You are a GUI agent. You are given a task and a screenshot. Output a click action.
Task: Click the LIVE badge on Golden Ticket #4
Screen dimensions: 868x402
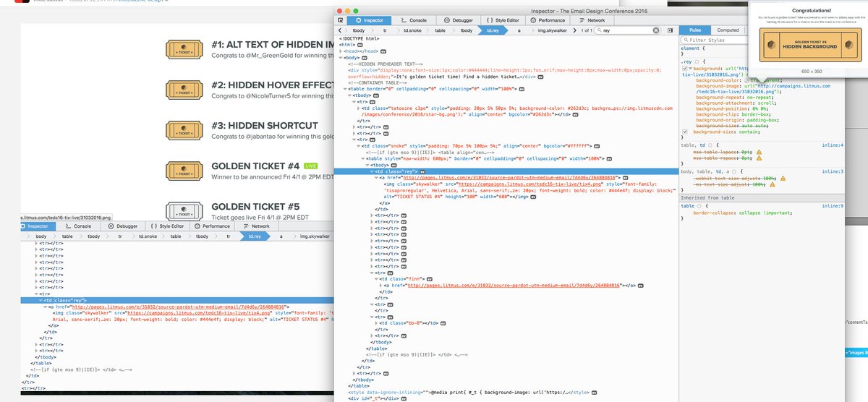tap(311, 166)
